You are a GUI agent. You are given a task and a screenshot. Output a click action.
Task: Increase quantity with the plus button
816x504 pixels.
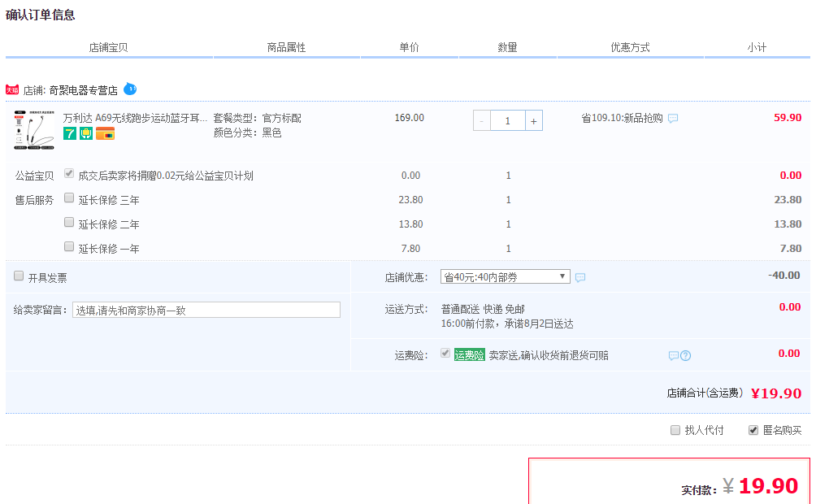click(534, 121)
